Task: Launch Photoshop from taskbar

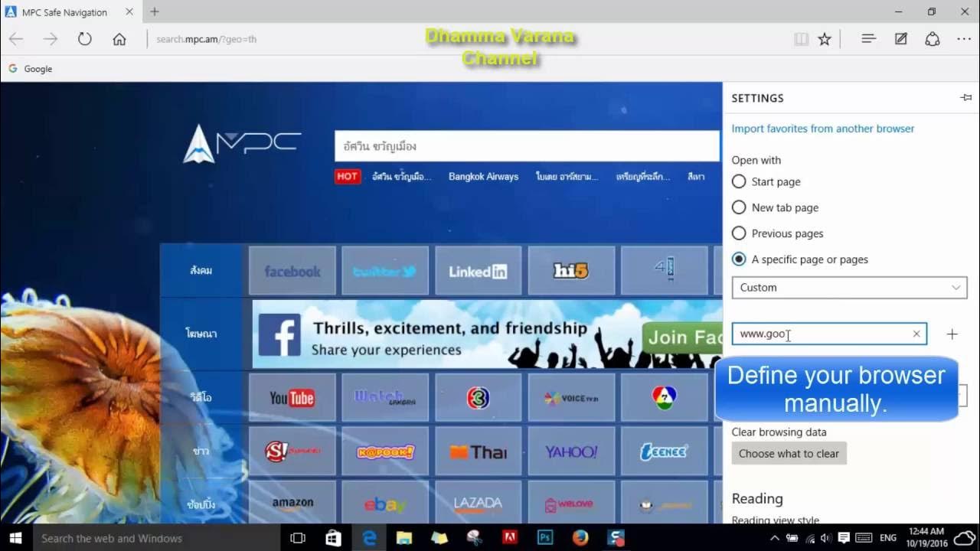Action: 545,538
